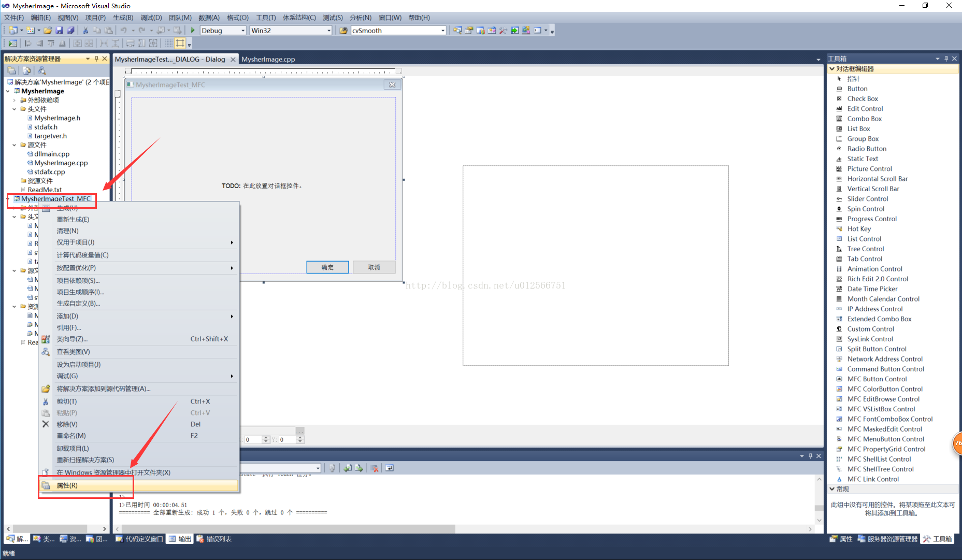Click the New Project toolbar icon
The width and height of the screenshot is (962, 560).
pyautogui.click(x=13, y=31)
